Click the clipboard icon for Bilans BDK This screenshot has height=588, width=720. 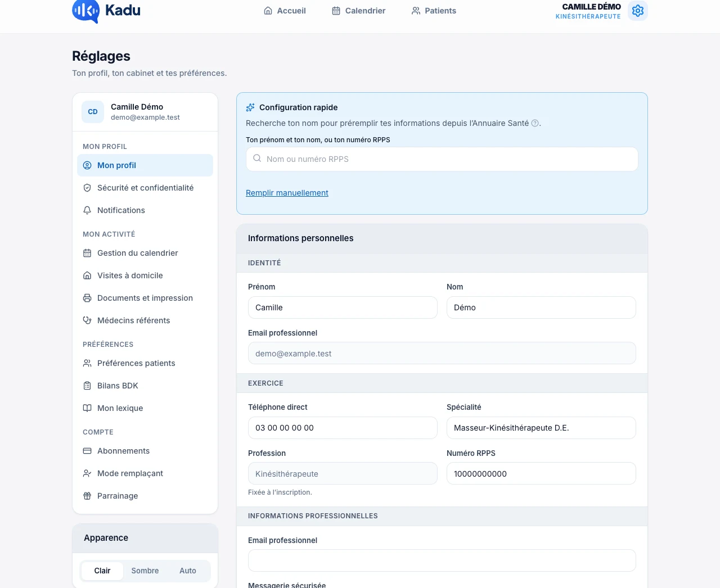[87, 386]
